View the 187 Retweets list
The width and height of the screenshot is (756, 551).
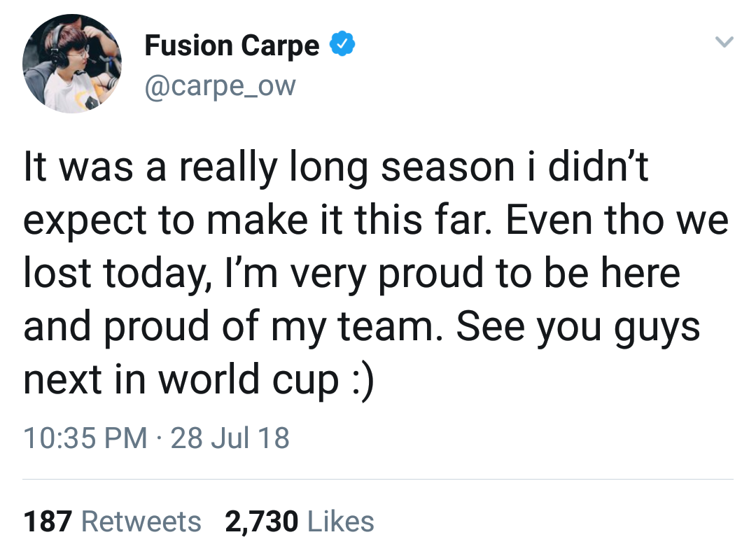pos(112,522)
